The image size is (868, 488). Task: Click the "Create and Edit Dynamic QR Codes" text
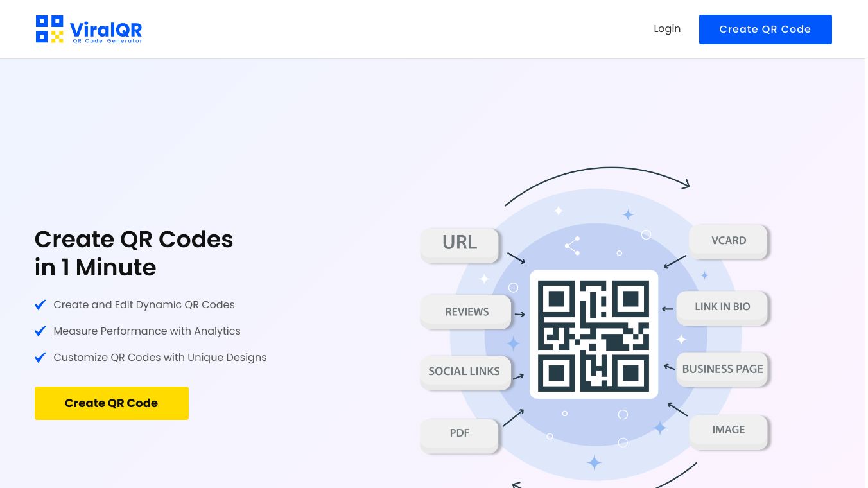point(144,305)
